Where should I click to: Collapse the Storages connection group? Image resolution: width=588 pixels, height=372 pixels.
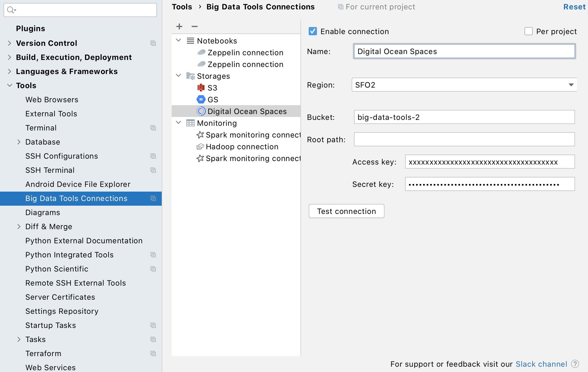point(178,76)
